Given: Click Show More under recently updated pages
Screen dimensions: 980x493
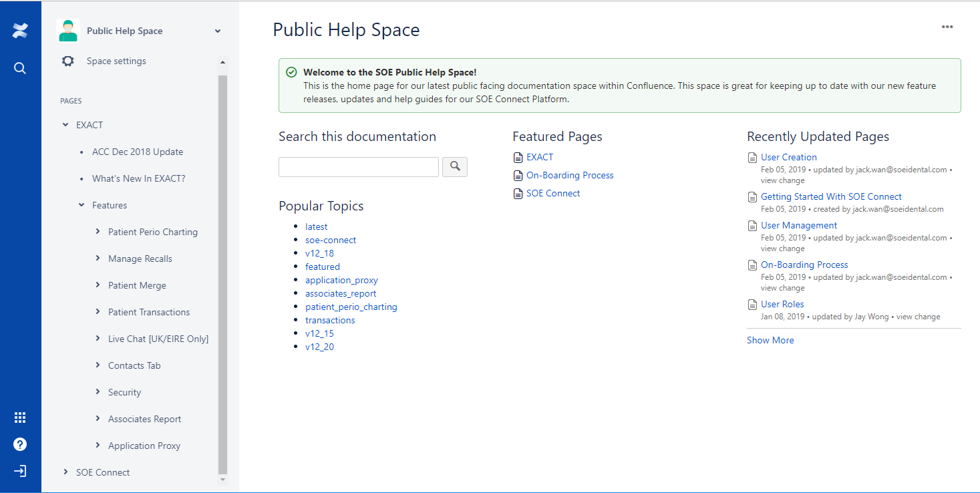Looking at the screenshot, I should [x=770, y=340].
